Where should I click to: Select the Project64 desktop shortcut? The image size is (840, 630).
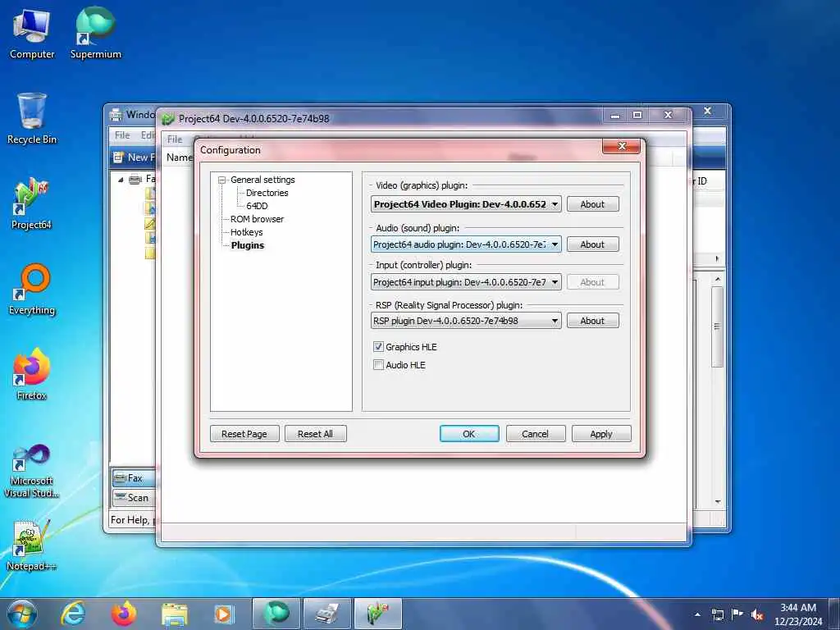[x=32, y=203]
